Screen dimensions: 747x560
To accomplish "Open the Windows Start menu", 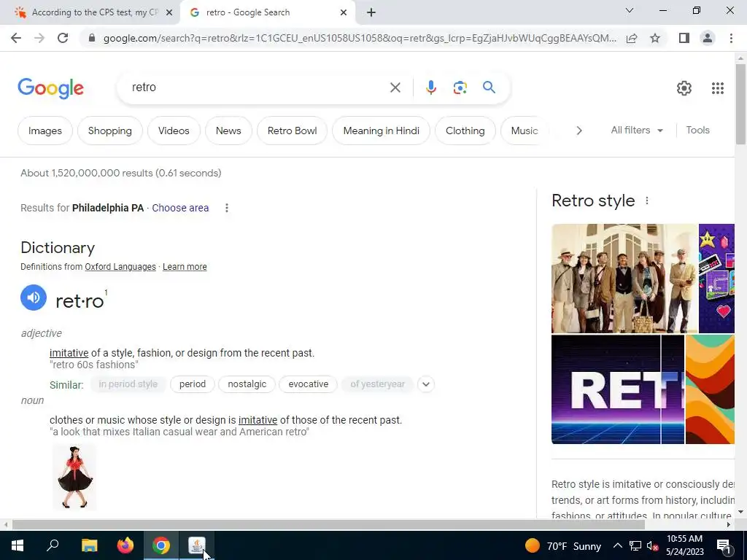I will (18, 545).
